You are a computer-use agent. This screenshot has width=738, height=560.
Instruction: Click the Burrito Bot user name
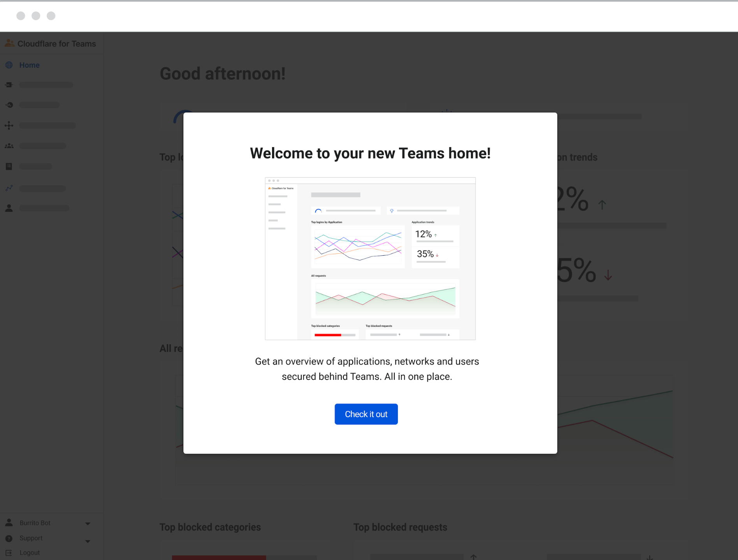(x=35, y=523)
